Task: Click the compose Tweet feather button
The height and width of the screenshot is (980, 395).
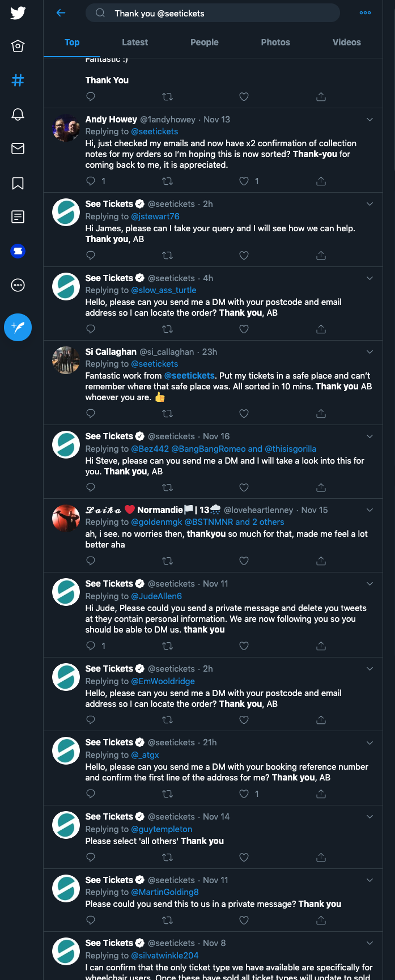Action: pos(18,328)
